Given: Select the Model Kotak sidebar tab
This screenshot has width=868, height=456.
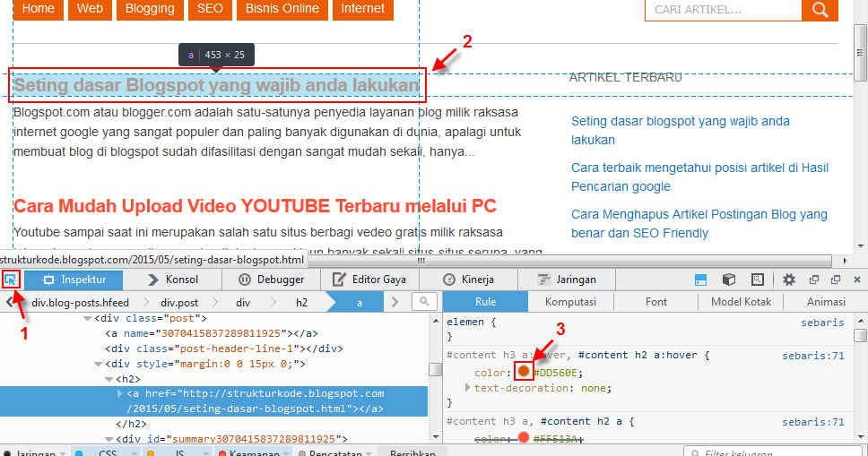Looking at the screenshot, I should click(742, 302).
